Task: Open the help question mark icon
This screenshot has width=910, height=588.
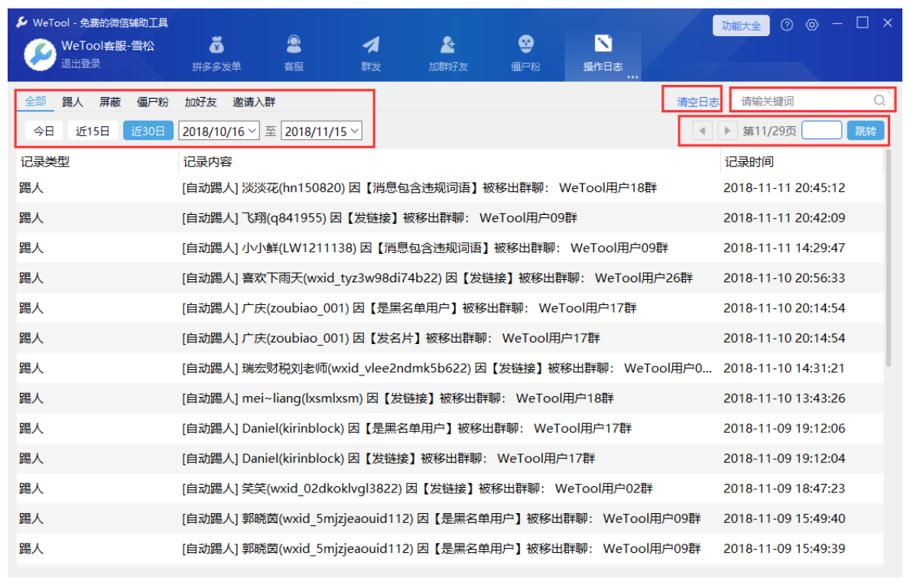Action: [786, 25]
